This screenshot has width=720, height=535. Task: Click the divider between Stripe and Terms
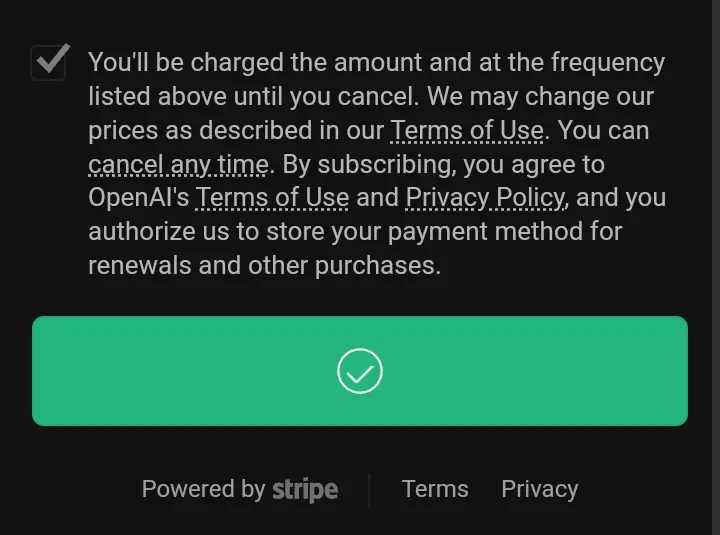pyautogui.click(x=369, y=490)
